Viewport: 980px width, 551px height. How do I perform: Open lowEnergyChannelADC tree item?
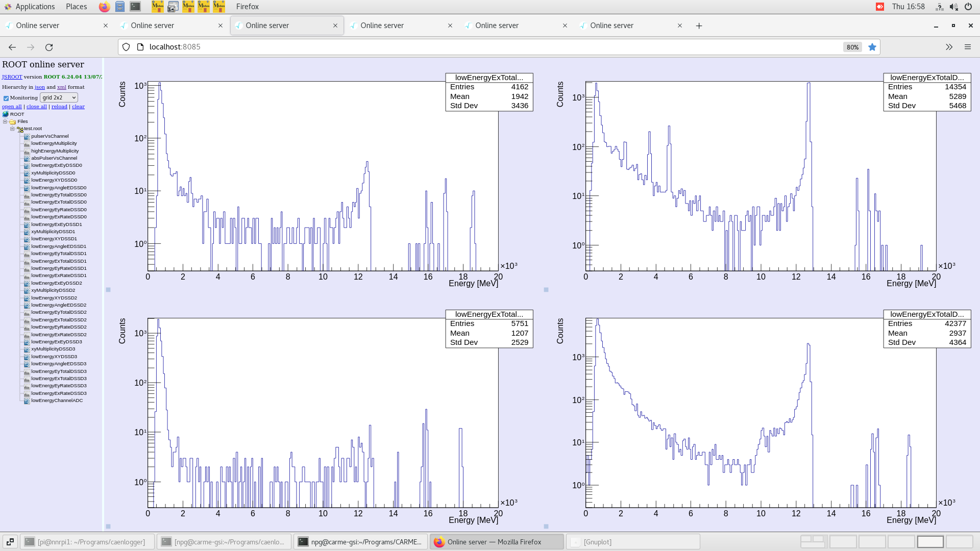tap(57, 400)
